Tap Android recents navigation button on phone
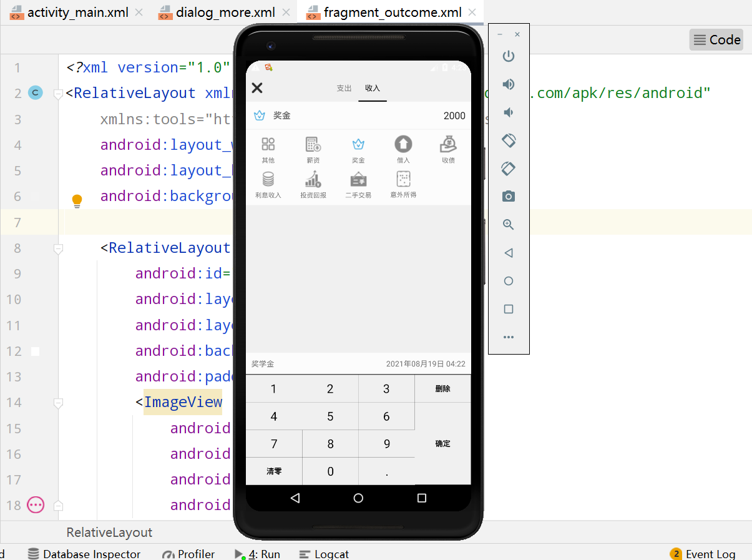This screenshot has width=752, height=560. [x=422, y=498]
